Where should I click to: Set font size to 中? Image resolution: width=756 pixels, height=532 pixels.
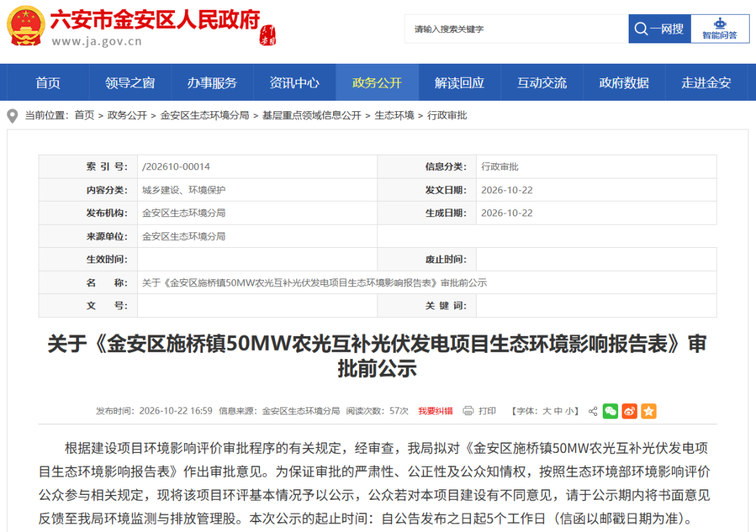[558, 411]
